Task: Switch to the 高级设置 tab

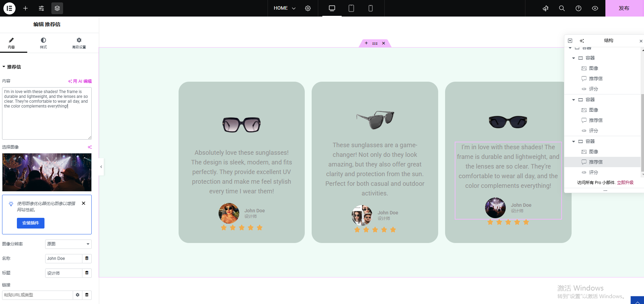Action: 79,43
